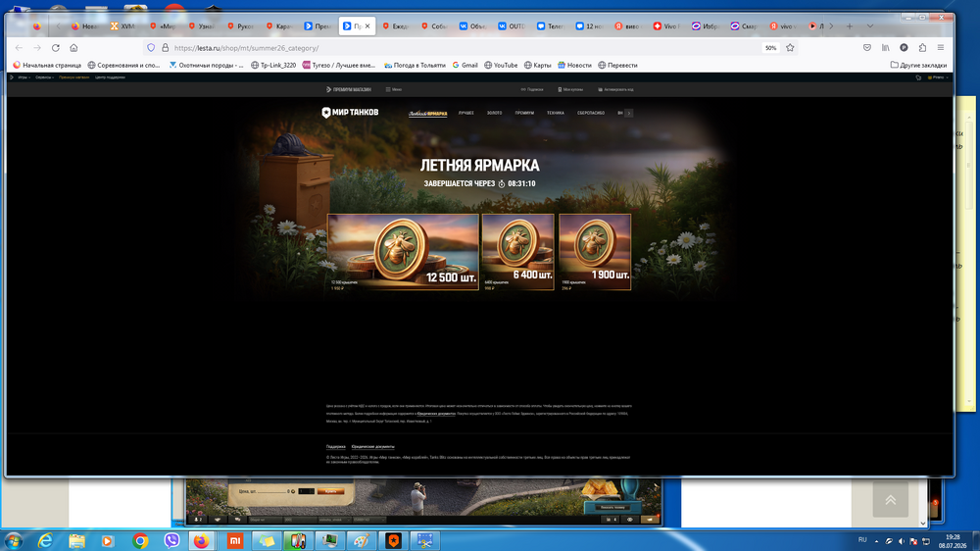The height and width of the screenshot is (551, 980).
Task: Open the Охотничьи породы bookmark
Action: pos(206,65)
